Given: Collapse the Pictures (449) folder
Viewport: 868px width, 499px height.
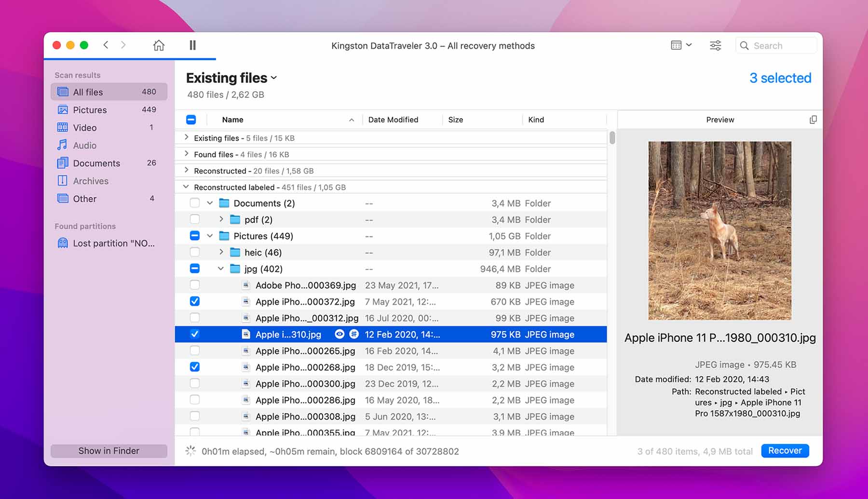Looking at the screenshot, I should [210, 236].
